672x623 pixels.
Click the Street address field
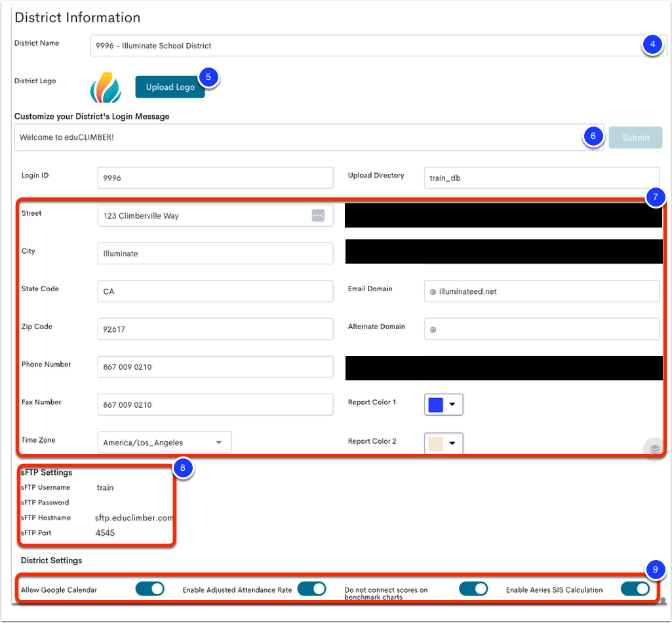coord(215,215)
